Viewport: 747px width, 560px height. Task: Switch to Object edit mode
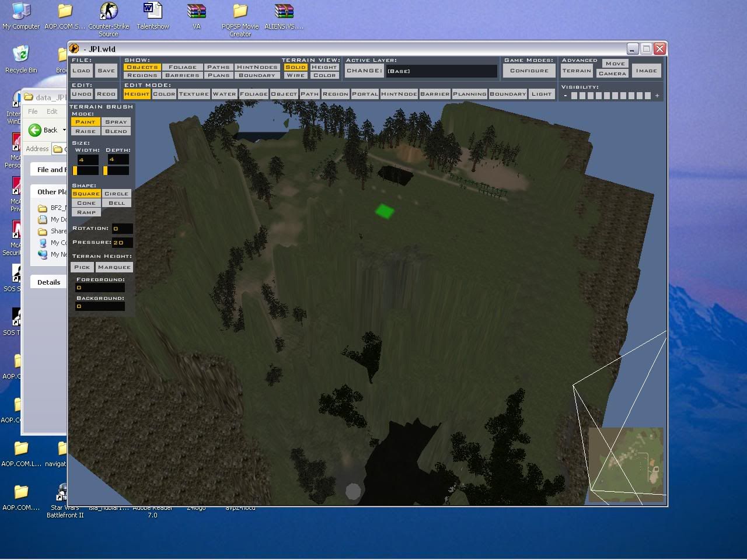(x=284, y=94)
